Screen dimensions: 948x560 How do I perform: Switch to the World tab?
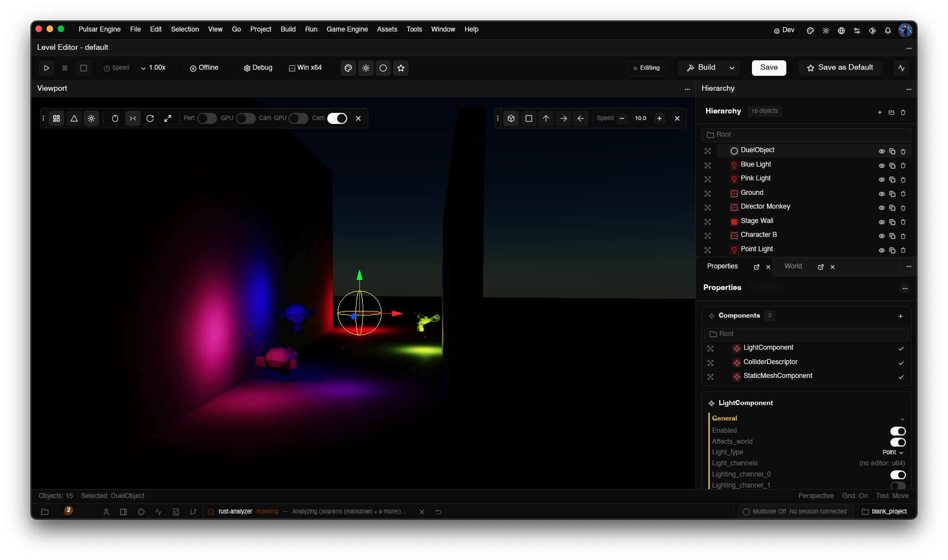793,266
